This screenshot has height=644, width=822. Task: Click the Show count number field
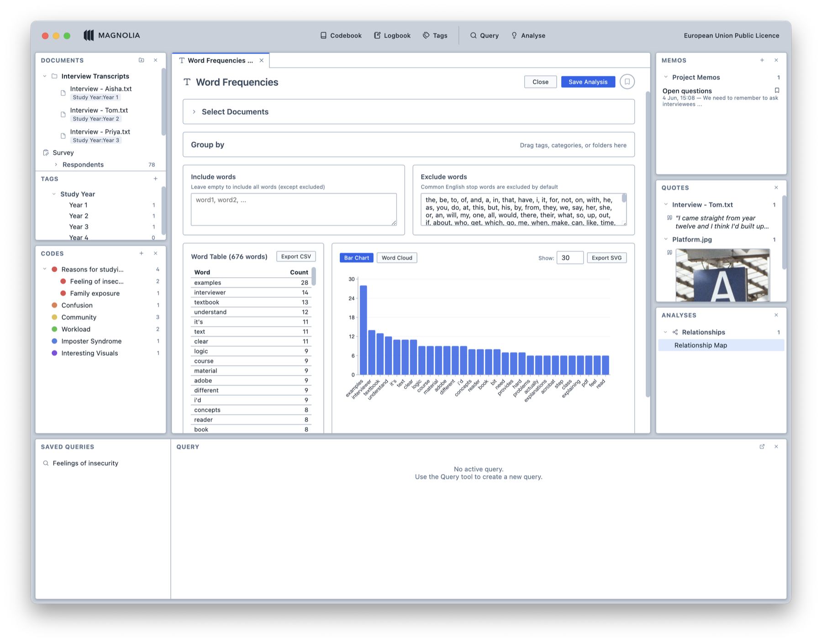tap(570, 258)
